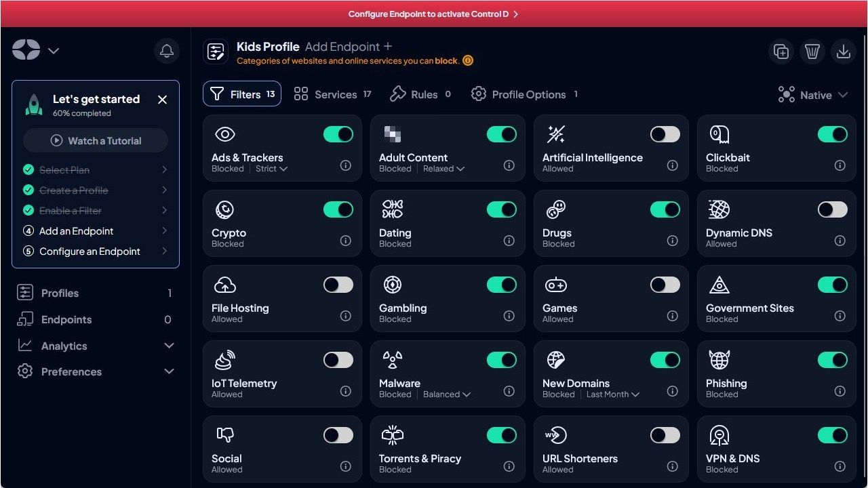Open info for File Hosting
868x488 pixels.
tap(346, 316)
